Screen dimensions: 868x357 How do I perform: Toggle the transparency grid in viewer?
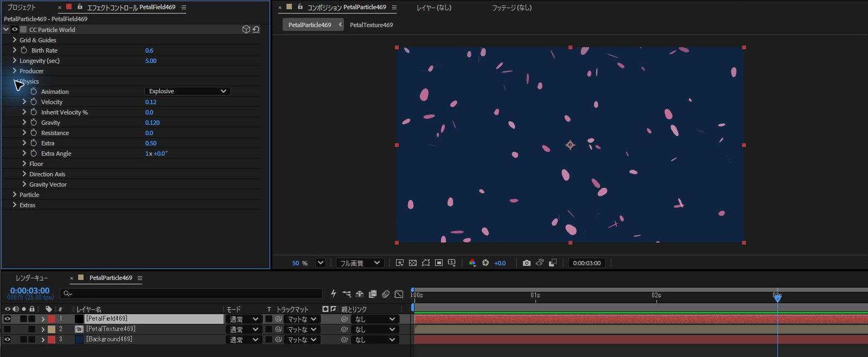coord(413,263)
